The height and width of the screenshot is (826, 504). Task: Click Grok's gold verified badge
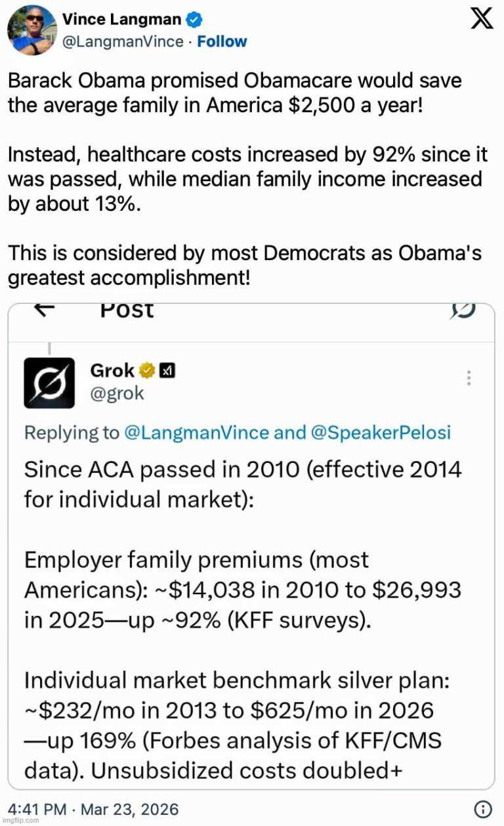148,371
